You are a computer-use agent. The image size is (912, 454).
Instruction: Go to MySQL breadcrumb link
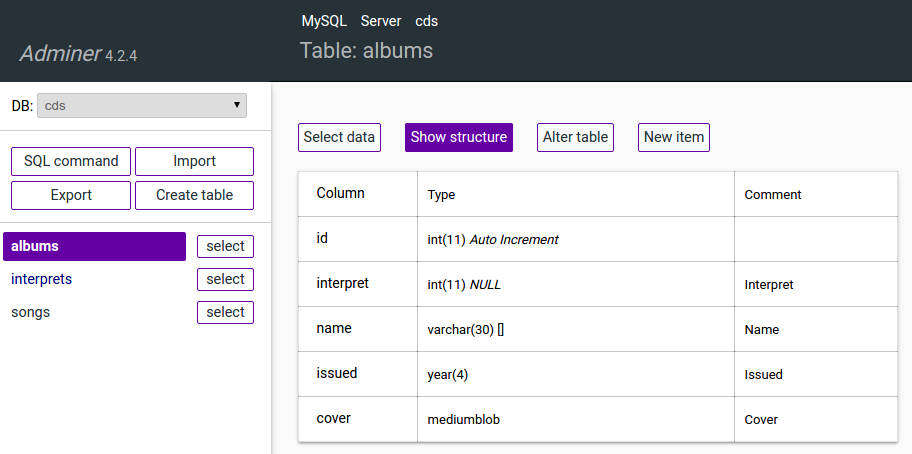323,21
